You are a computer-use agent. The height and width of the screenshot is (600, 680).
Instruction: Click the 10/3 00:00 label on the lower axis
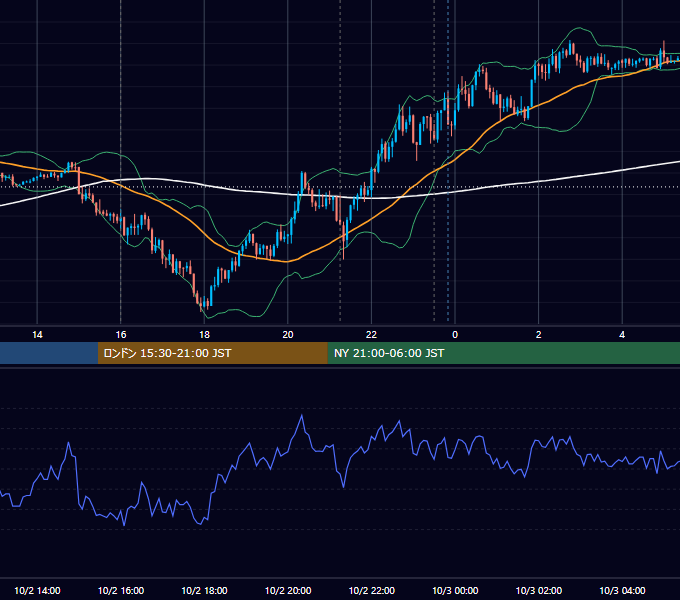point(455,590)
